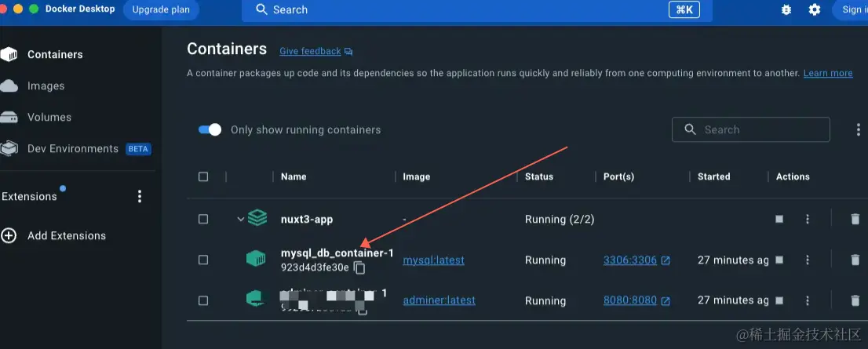
Task: Open the Containers section in sidebar
Action: 56,54
